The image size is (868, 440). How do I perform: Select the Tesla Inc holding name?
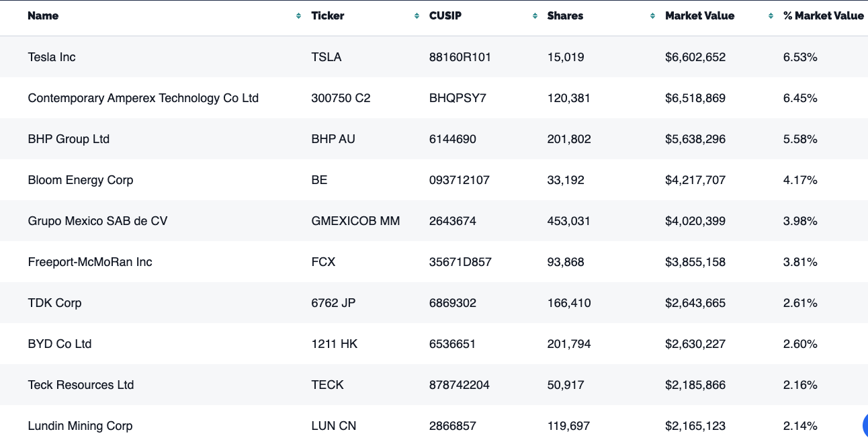tap(52, 57)
